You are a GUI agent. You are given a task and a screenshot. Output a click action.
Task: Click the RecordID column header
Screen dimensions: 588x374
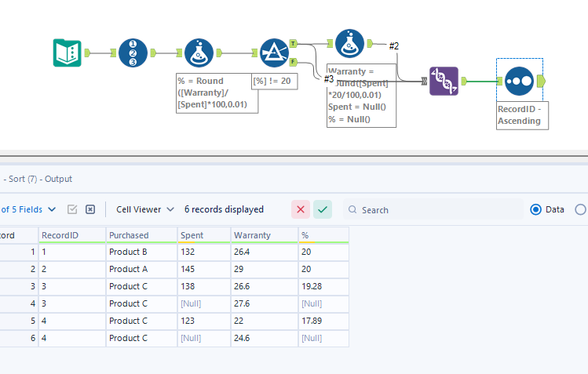72,235
